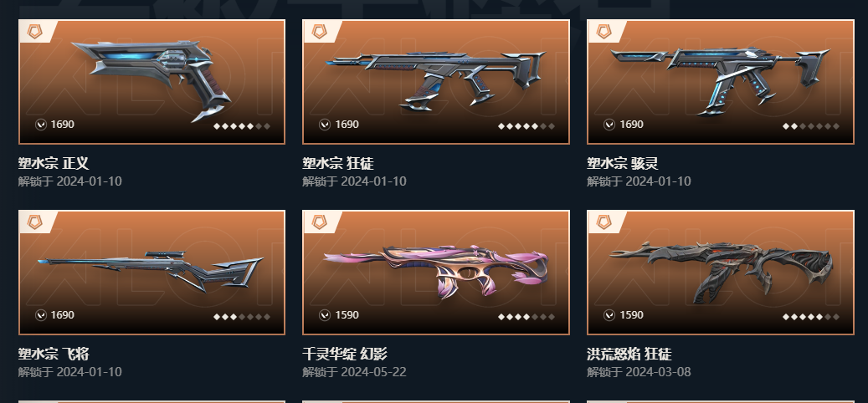Click VP currency icon on 塑水宗 正义 card
868x403 pixels.
(41, 125)
